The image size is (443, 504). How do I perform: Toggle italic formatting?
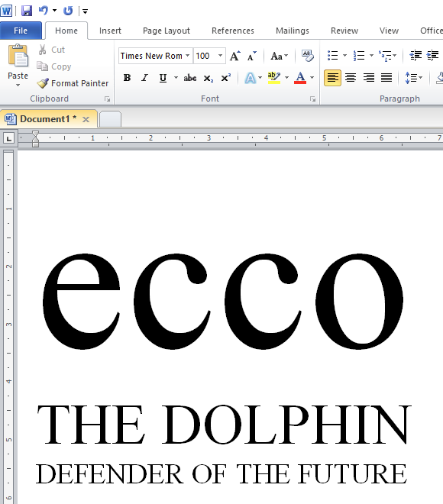click(x=145, y=78)
